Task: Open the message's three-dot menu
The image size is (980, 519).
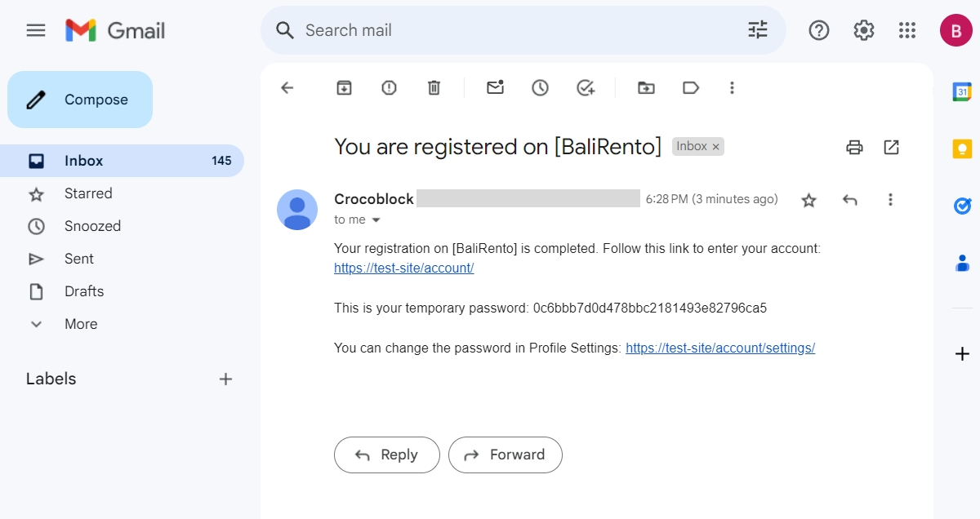Action: click(890, 199)
